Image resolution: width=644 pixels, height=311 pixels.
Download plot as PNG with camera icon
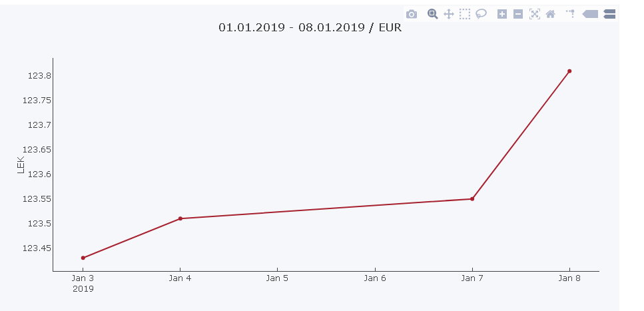pyautogui.click(x=412, y=14)
